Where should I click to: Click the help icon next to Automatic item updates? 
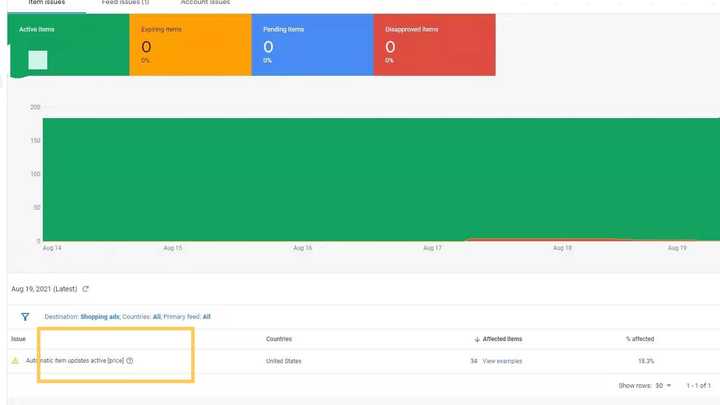tap(129, 361)
